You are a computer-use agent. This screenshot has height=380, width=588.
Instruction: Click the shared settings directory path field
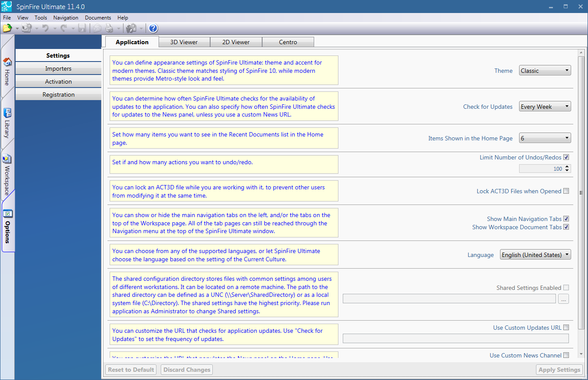pyautogui.click(x=449, y=299)
